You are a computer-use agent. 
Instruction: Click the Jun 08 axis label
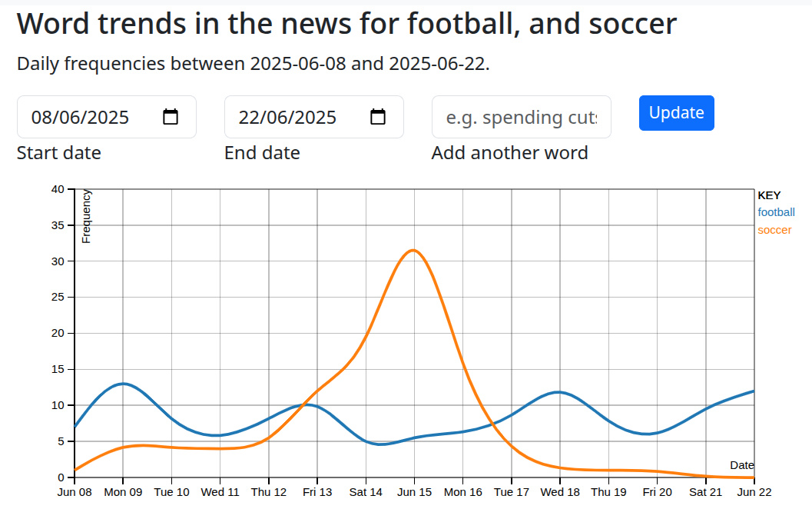point(75,492)
